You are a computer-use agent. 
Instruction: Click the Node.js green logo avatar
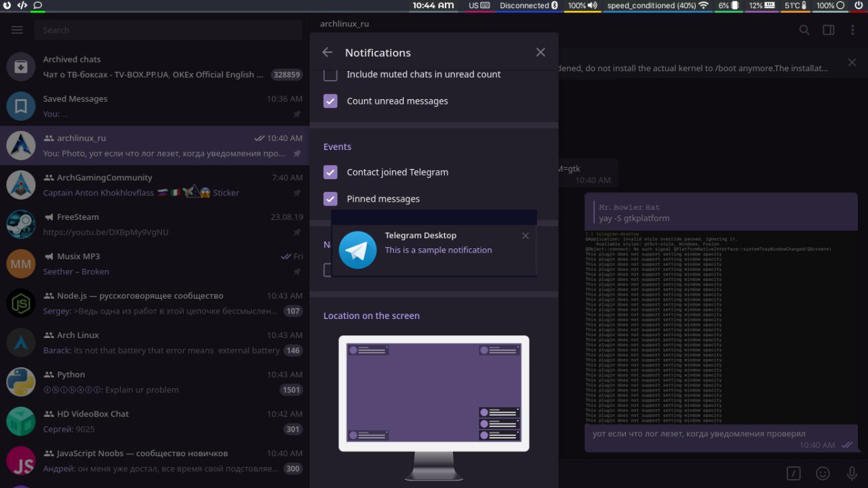[21, 303]
